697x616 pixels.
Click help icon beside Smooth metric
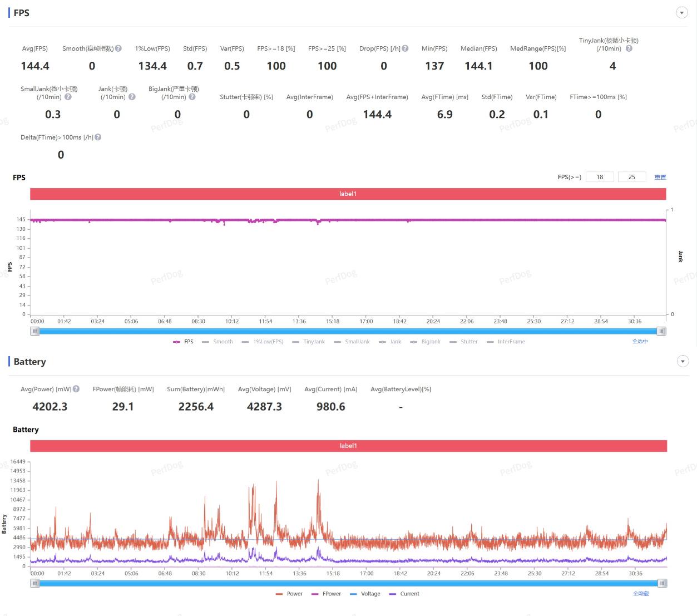(118, 48)
